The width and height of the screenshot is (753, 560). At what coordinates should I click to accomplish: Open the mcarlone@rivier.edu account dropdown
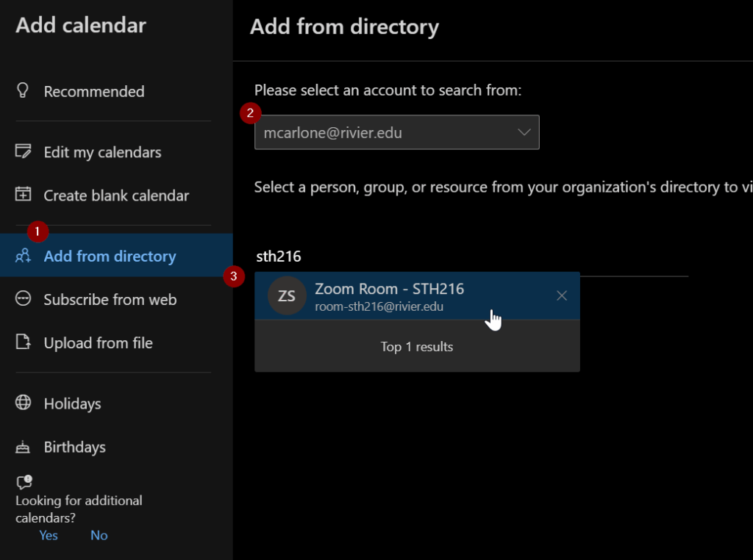tap(396, 133)
